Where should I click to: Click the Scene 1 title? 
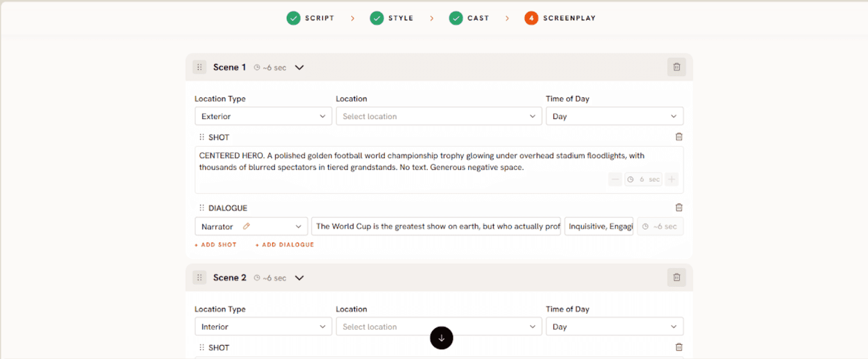[230, 67]
